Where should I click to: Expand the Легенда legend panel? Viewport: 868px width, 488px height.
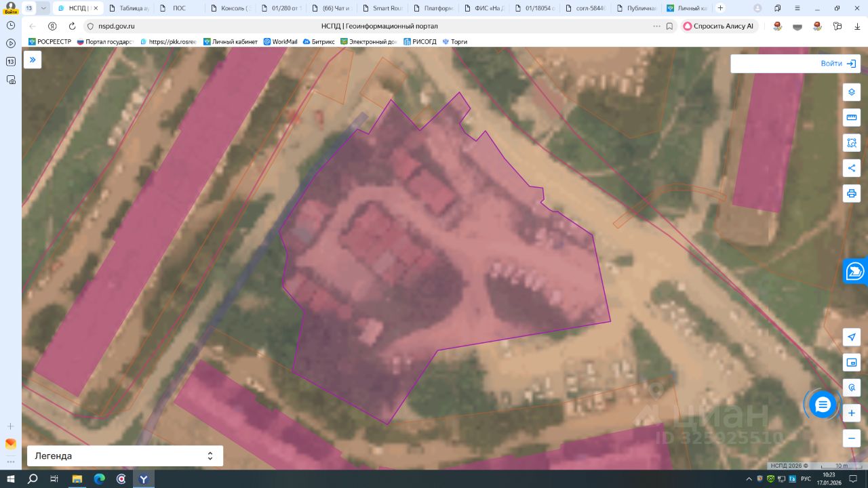click(x=125, y=456)
